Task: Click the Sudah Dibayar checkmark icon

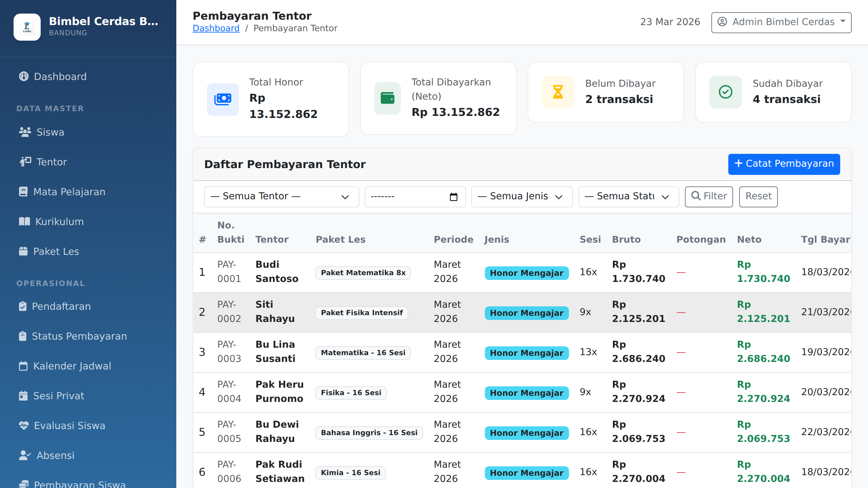Action: [x=725, y=92]
